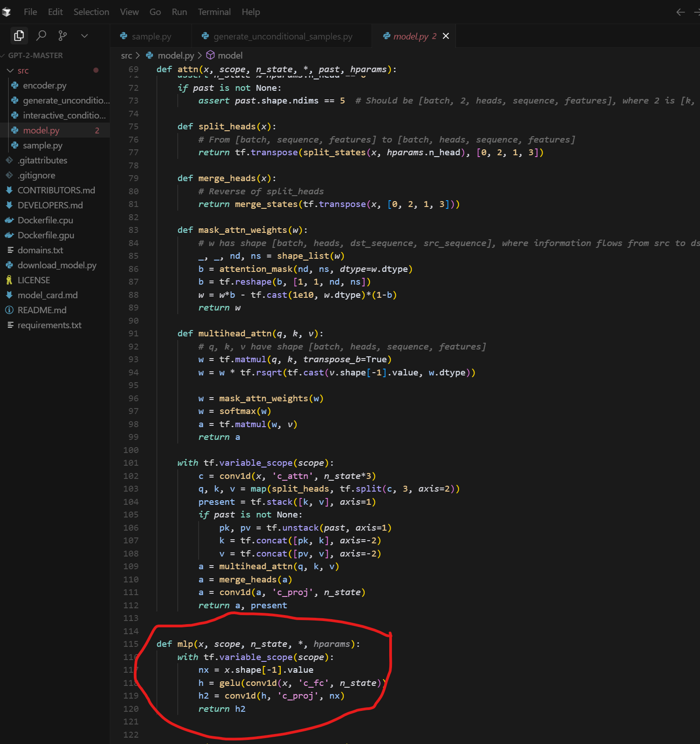Open Dockerfile.gpu from the file tree

pyautogui.click(x=46, y=235)
